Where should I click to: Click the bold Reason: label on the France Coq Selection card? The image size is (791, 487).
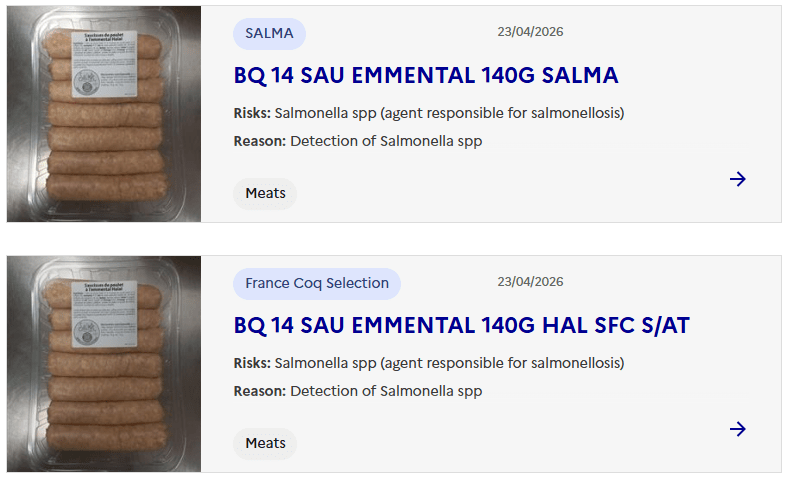click(259, 391)
